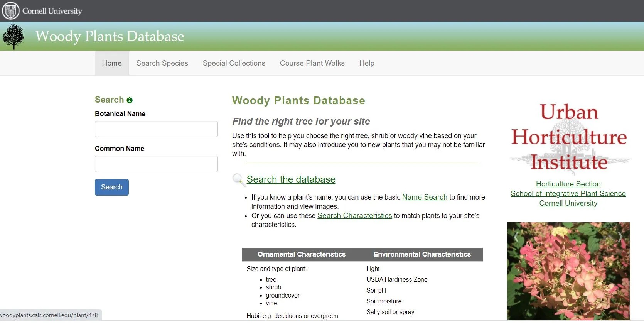Click Cornell University link under the logo
Image resolution: width=644 pixels, height=323 pixels.
568,203
